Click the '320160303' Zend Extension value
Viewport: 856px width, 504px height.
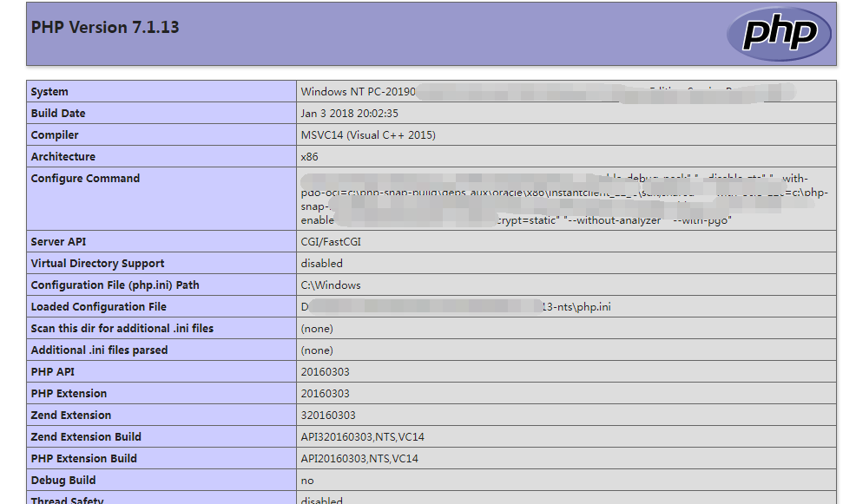(328, 416)
